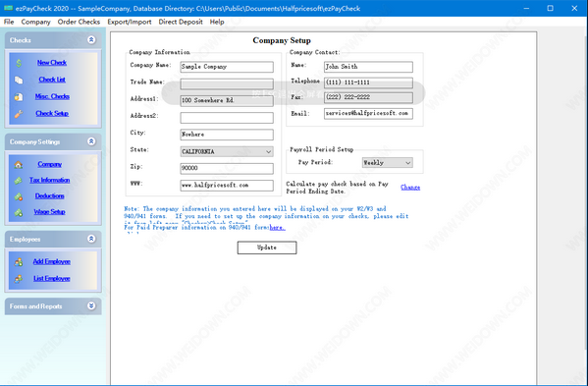The height and width of the screenshot is (386, 588).
Task: Click the Telephone input field
Action: coord(368,83)
